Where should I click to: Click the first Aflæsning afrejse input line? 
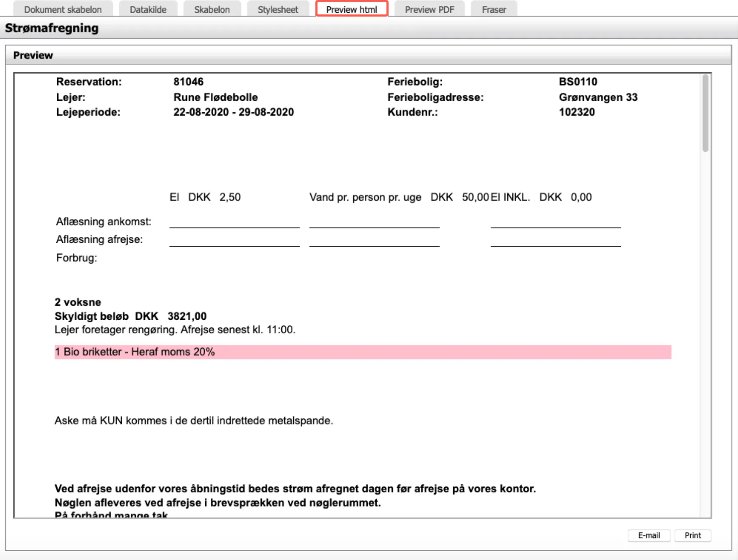[234, 244]
